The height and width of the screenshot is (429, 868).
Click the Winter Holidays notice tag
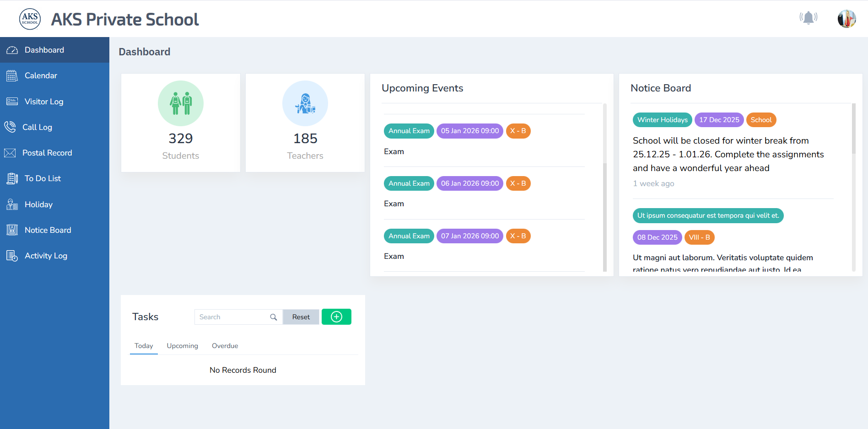[662, 120]
